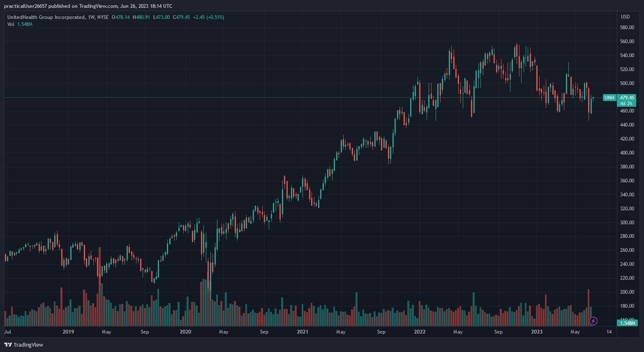Click the 400.00 price scale label
Screen dimensions: 644x352
click(x=627, y=153)
